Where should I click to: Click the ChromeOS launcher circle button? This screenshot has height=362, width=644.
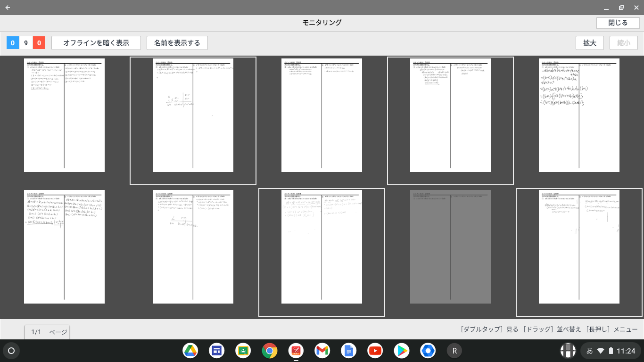point(11,351)
